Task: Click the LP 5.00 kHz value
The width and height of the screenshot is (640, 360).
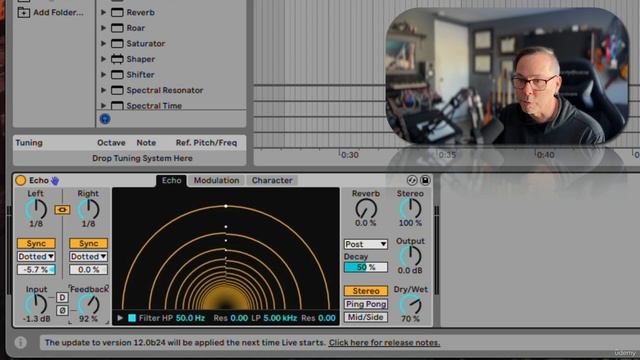Action: (x=280, y=318)
